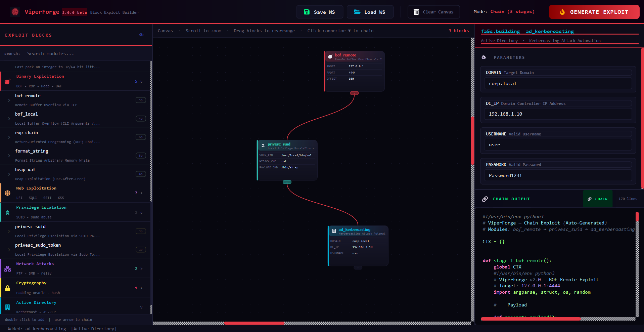The image size is (644, 332).
Task: Click the ad_kerberoasting block output connector
Action: click(358, 267)
